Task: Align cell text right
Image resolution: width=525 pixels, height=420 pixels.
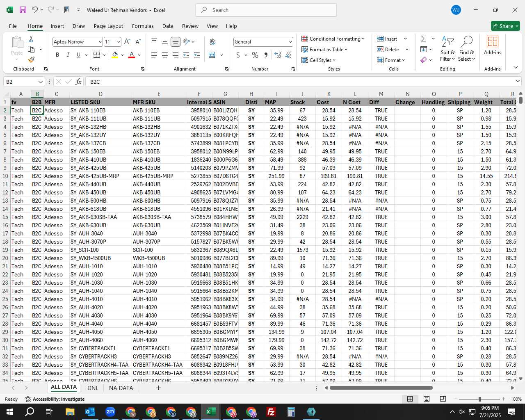Action: coord(176,55)
